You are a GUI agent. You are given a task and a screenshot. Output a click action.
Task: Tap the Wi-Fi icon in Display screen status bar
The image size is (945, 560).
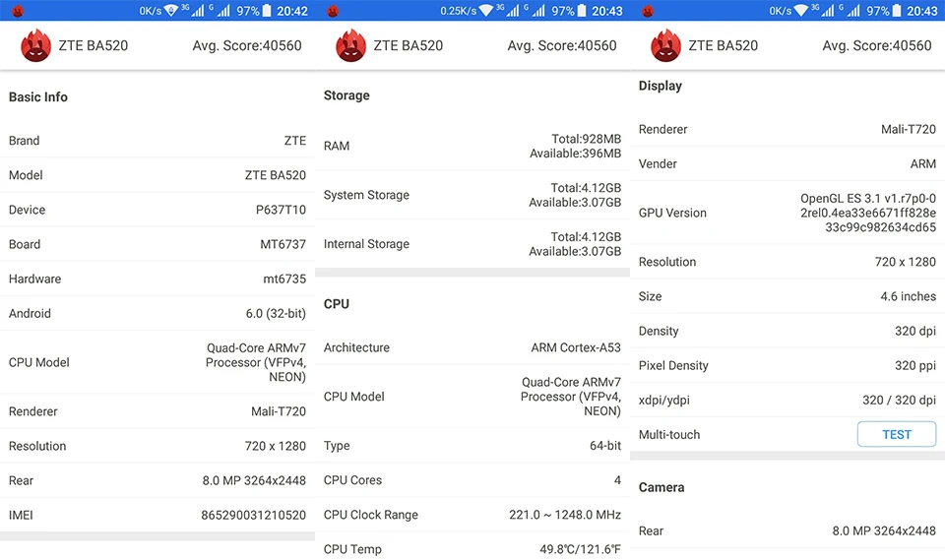(801, 11)
